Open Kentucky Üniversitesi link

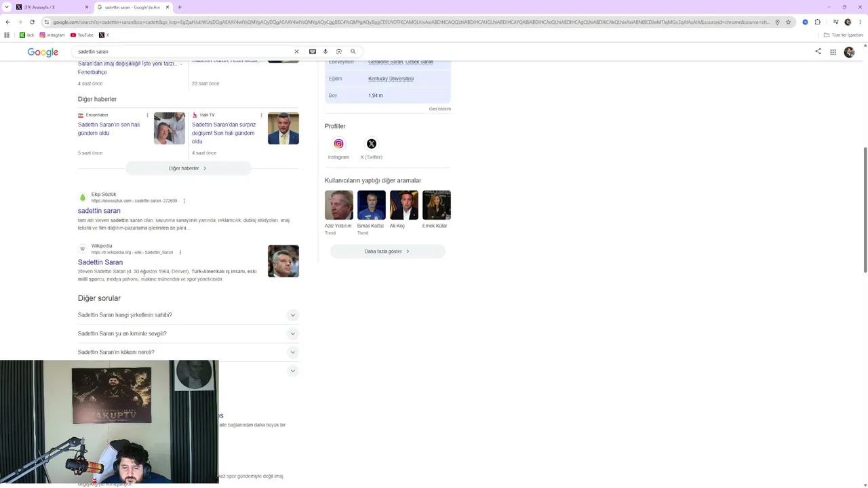(391, 79)
